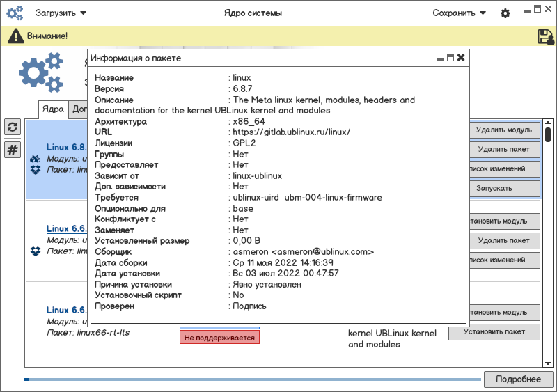Click the package icon beside Linux 6.8 Пакет
The width and height of the screenshot is (557, 392).
click(x=36, y=169)
